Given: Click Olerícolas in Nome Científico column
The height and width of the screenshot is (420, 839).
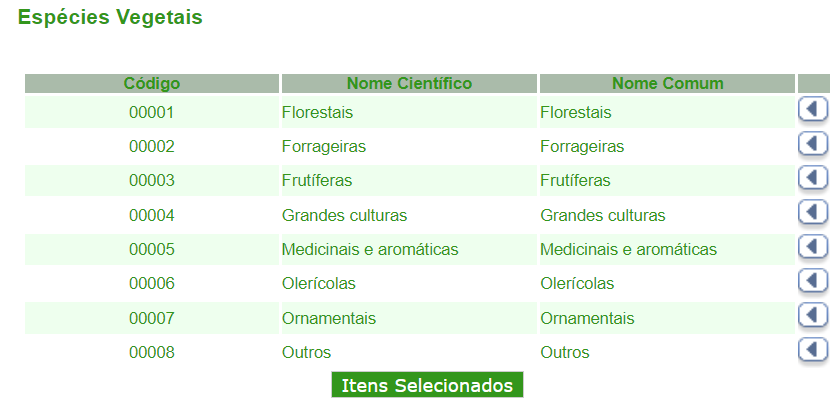Looking at the screenshot, I should point(319,284).
